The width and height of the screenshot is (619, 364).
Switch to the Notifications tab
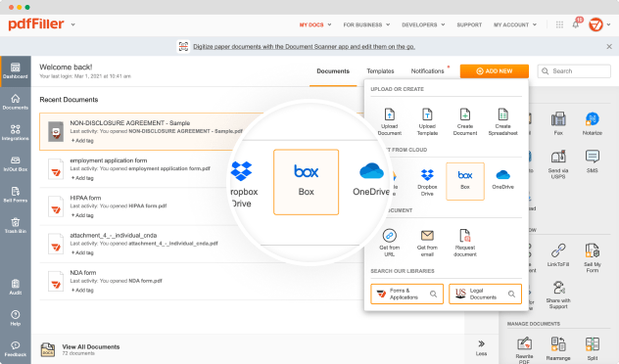tap(428, 71)
